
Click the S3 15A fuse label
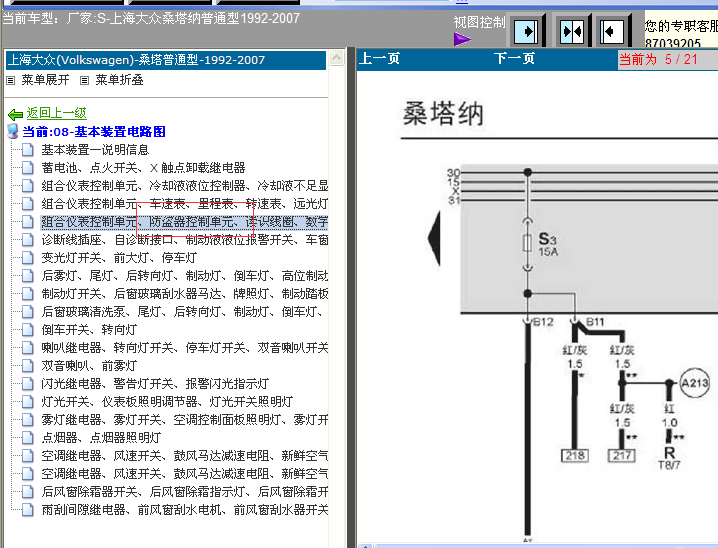click(x=548, y=244)
